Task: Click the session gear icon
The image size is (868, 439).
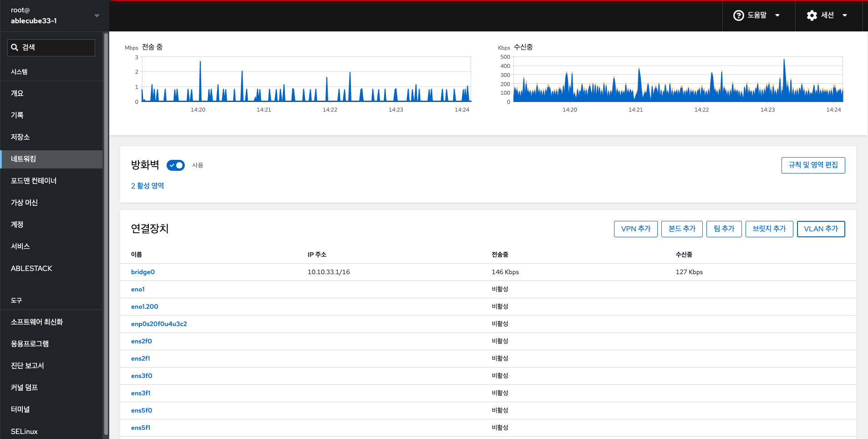Action: coord(812,15)
